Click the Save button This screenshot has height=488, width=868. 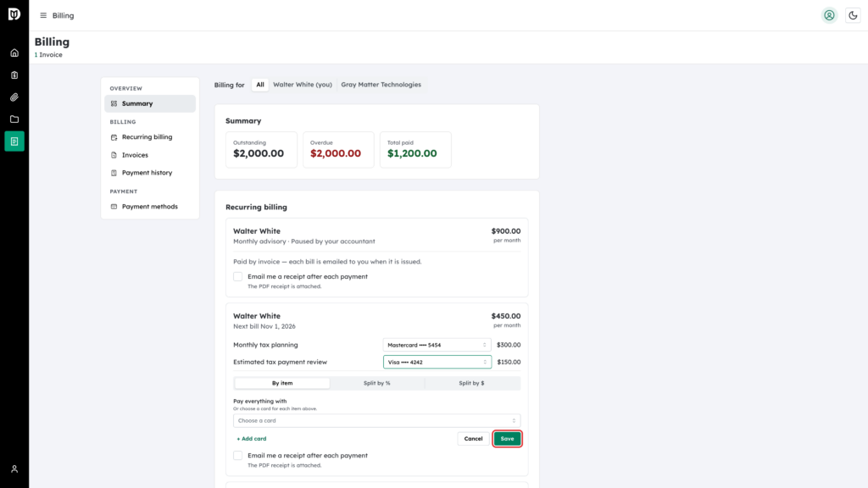click(x=507, y=439)
